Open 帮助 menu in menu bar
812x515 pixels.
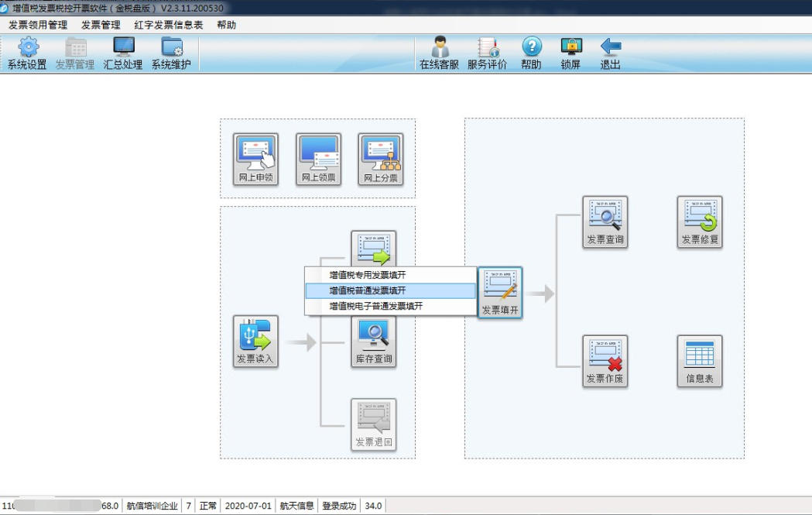pyautogui.click(x=226, y=25)
